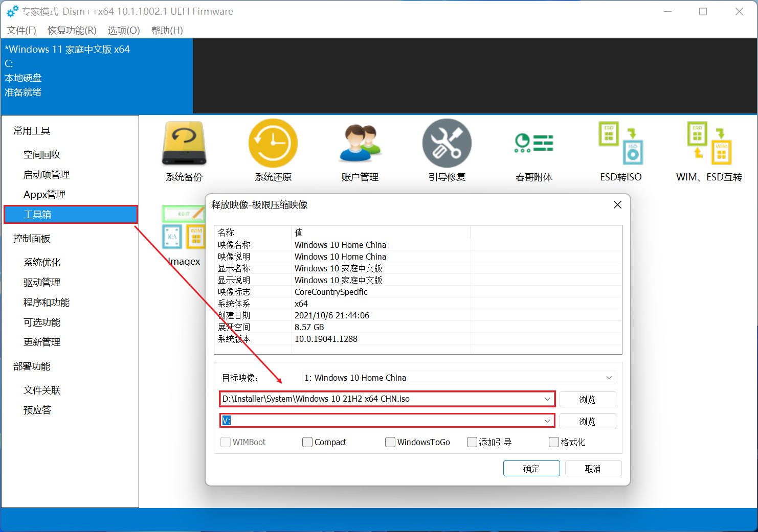Click the 10.0.19041.1288 version value

(x=326, y=339)
